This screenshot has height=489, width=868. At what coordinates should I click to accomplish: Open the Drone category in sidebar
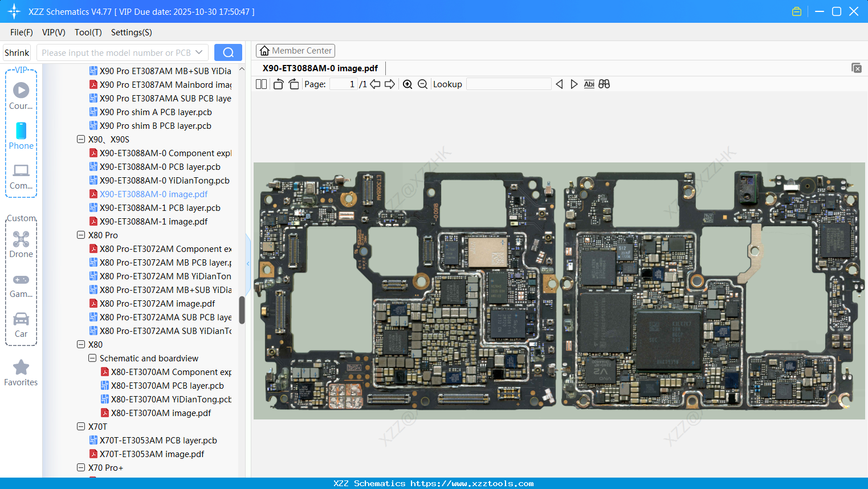tap(21, 244)
